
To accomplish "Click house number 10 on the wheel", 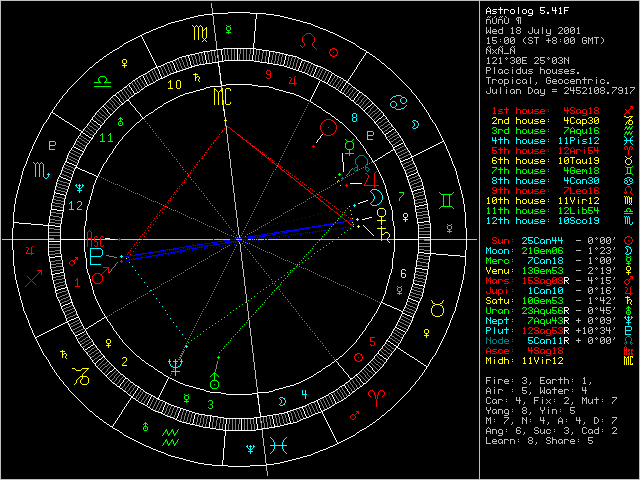I will tap(174, 85).
